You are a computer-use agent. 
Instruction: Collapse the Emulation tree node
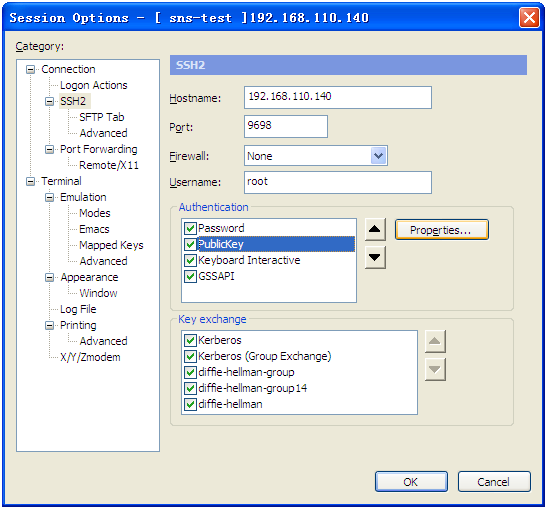tap(50, 197)
